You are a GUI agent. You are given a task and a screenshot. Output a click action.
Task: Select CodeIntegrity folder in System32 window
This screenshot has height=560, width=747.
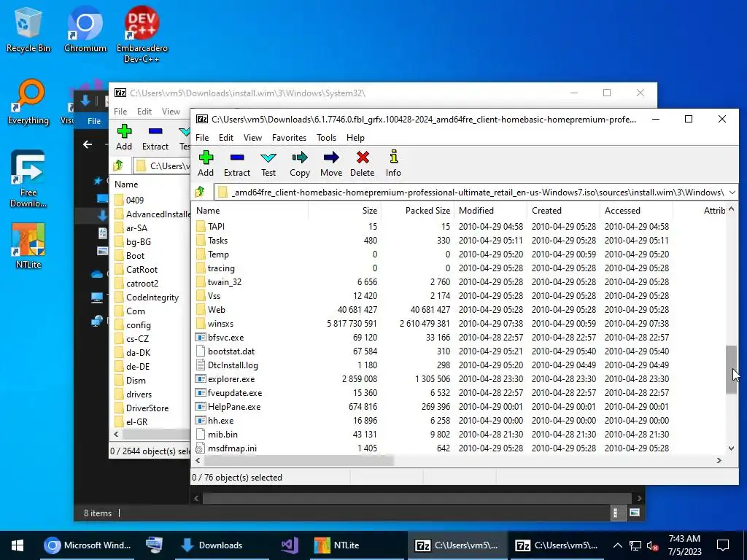(x=152, y=297)
